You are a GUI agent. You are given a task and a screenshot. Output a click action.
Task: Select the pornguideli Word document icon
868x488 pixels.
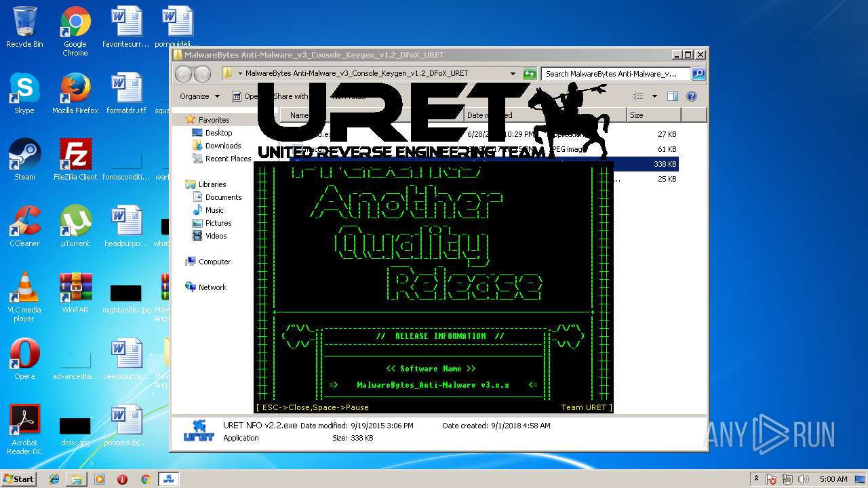pos(177,28)
